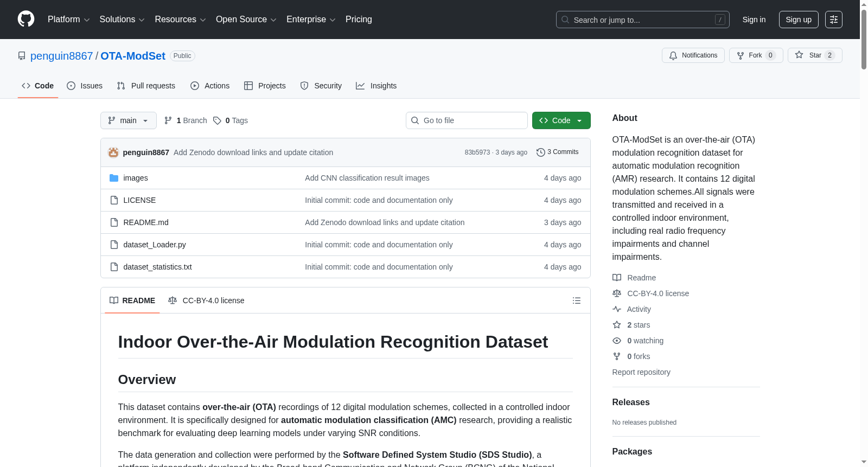
Task: Click the Sign up button
Action: (799, 20)
